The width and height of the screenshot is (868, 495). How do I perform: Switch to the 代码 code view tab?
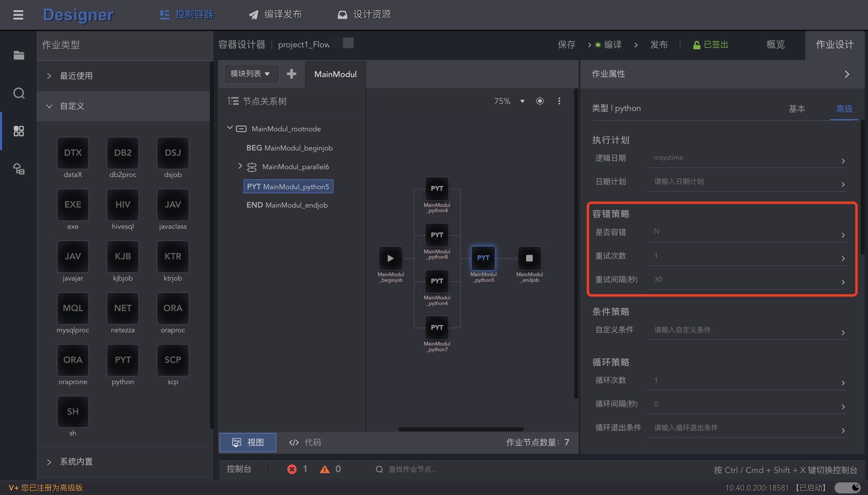[x=305, y=442]
